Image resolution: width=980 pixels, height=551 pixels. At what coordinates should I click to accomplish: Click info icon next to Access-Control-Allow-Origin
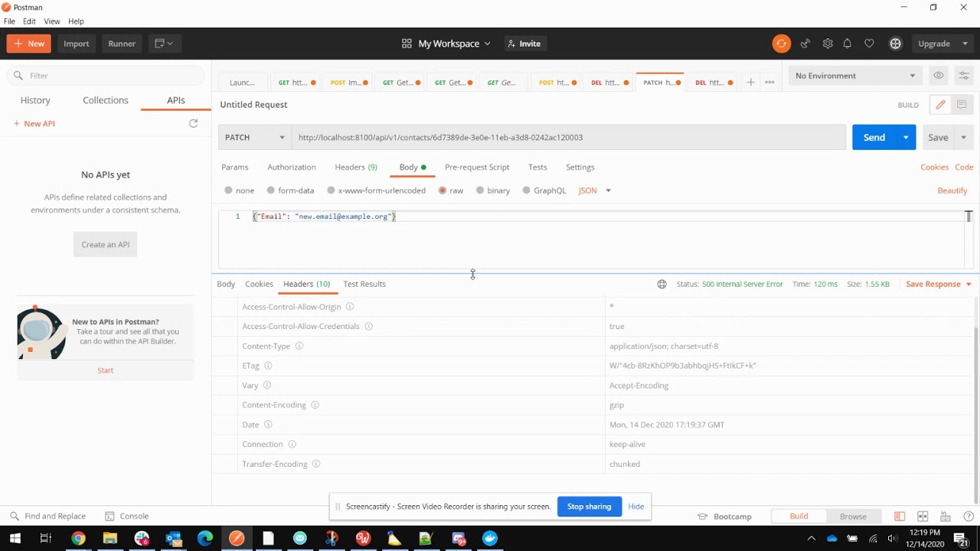(350, 307)
